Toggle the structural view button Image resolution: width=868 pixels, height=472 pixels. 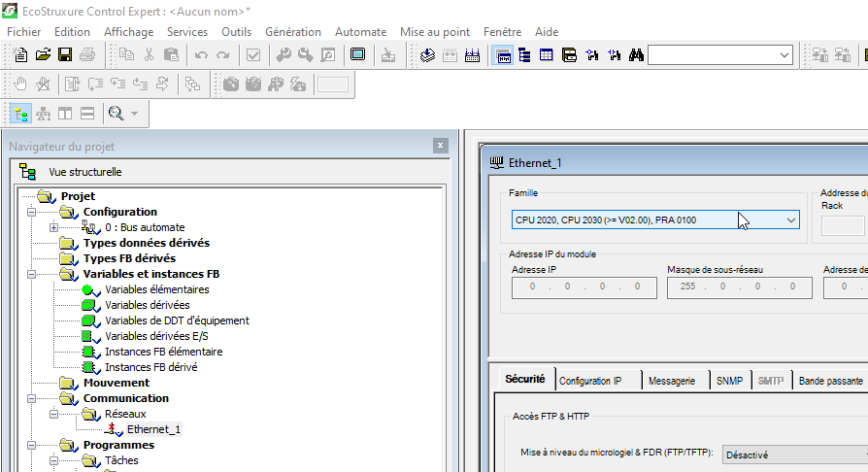click(20, 114)
